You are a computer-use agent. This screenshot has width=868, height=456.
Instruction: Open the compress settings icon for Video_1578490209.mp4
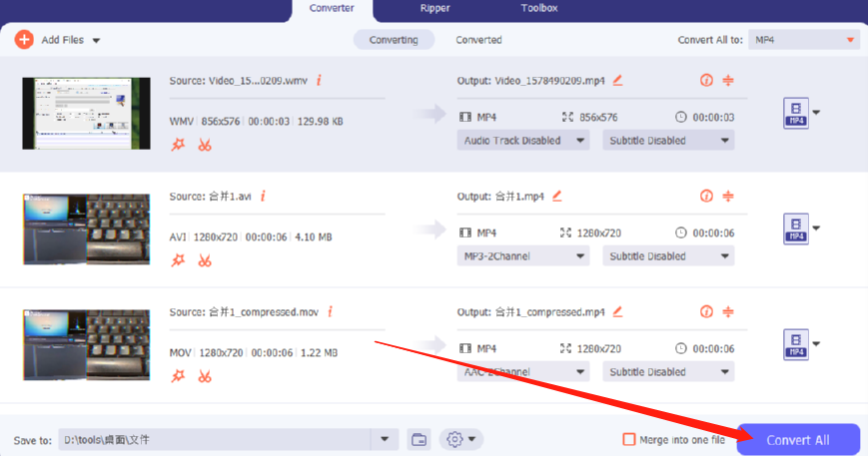(728, 80)
